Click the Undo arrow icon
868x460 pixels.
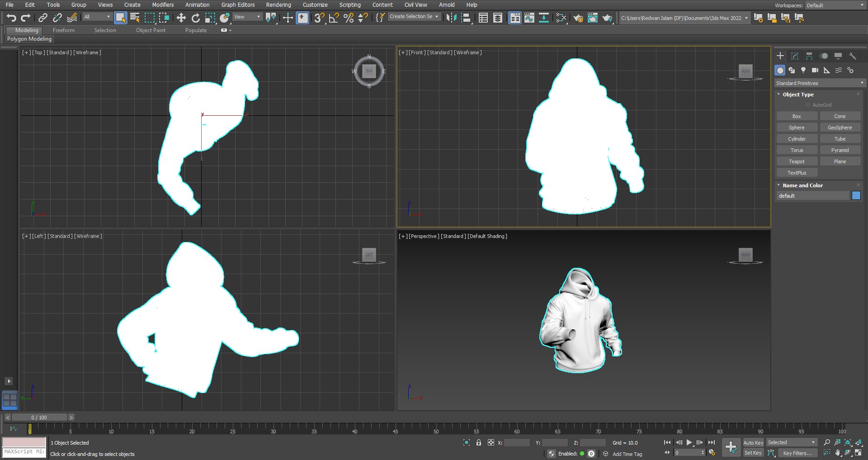coord(11,18)
